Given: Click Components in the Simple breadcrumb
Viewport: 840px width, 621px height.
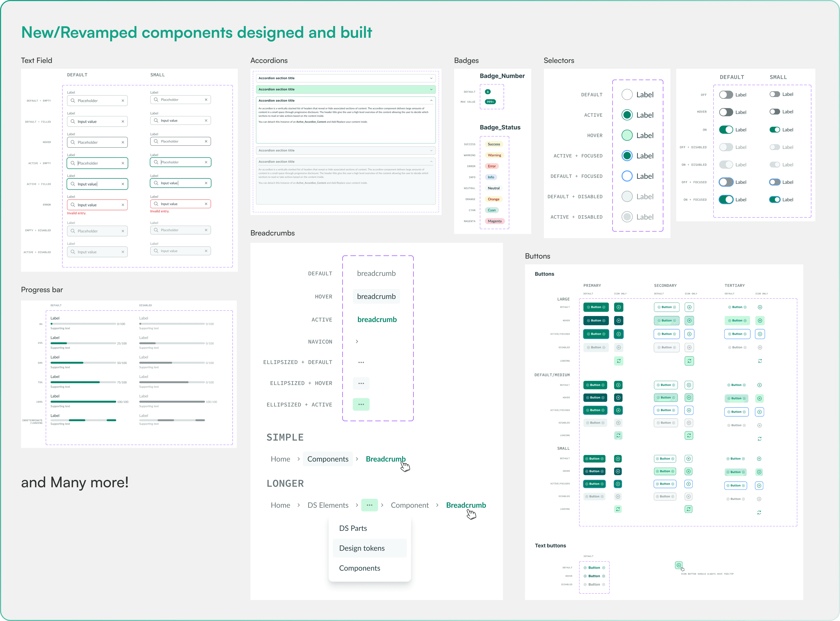Looking at the screenshot, I should [328, 459].
